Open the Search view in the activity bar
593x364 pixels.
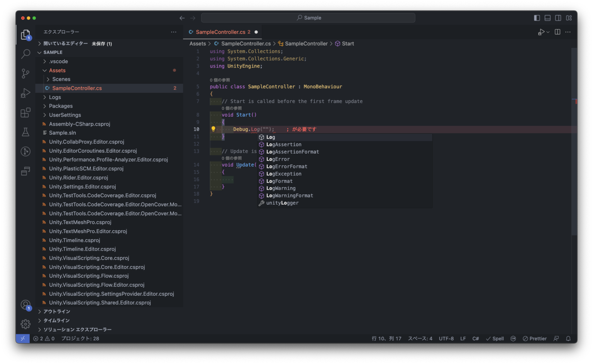[25, 54]
